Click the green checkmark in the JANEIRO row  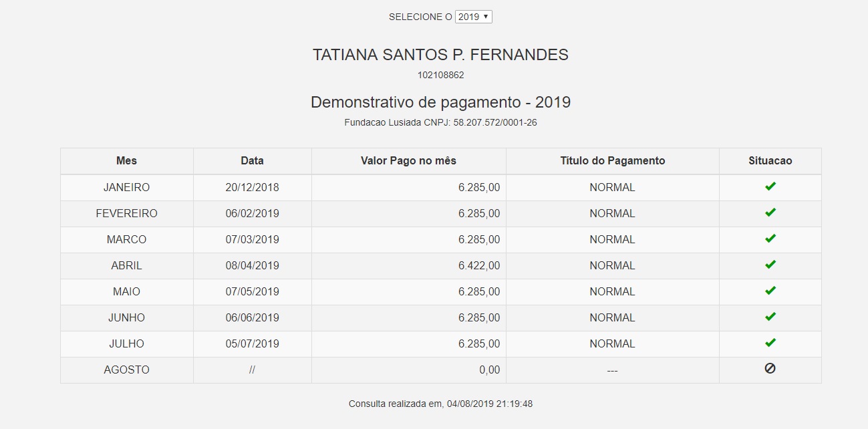pos(770,186)
